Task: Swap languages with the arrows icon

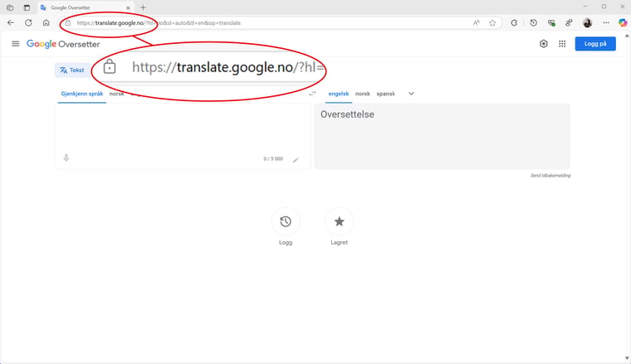Action: (x=312, y=94)
